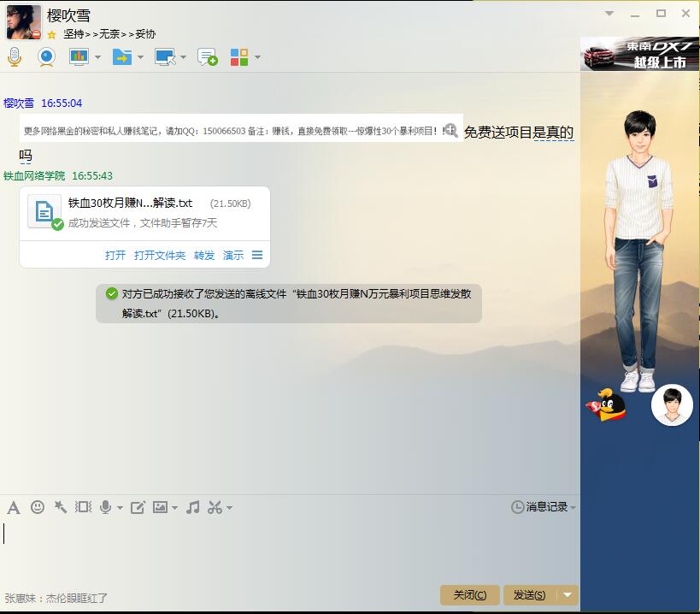Screen dimensions: 700x614
Task: Click the handwriting input pencil icon
Action: (138, 507)
